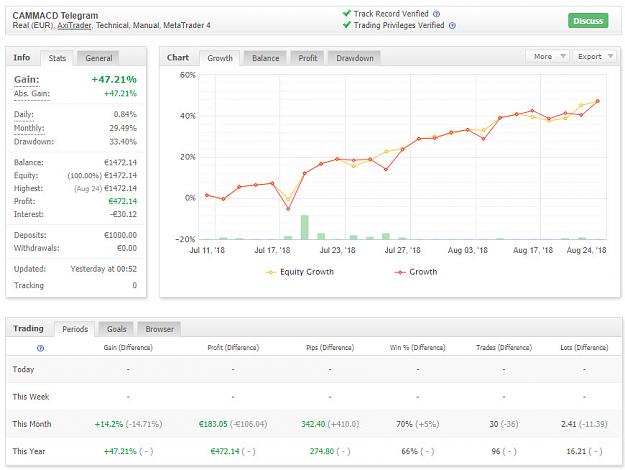Screen dimensions: 625x470
Task: Click the Track Record Verified checkmark icon
Action: click(x=347, y=13)
